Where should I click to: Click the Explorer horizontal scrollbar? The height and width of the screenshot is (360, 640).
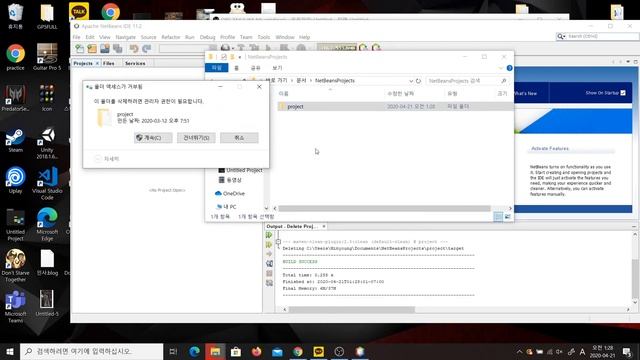(384, 209)
